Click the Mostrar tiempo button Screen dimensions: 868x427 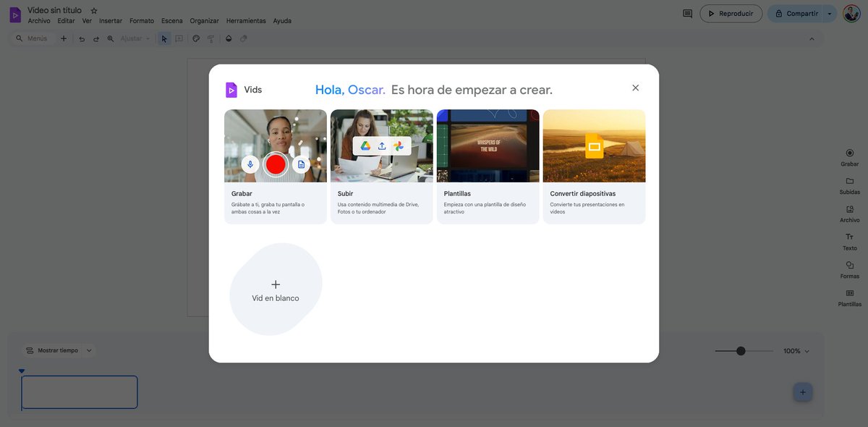click(52, 350)
